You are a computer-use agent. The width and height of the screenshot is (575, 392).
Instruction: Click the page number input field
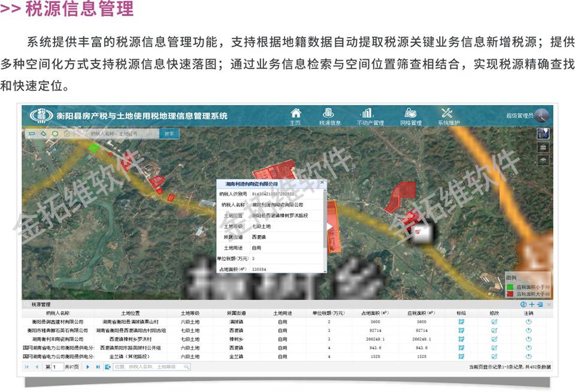57,367
